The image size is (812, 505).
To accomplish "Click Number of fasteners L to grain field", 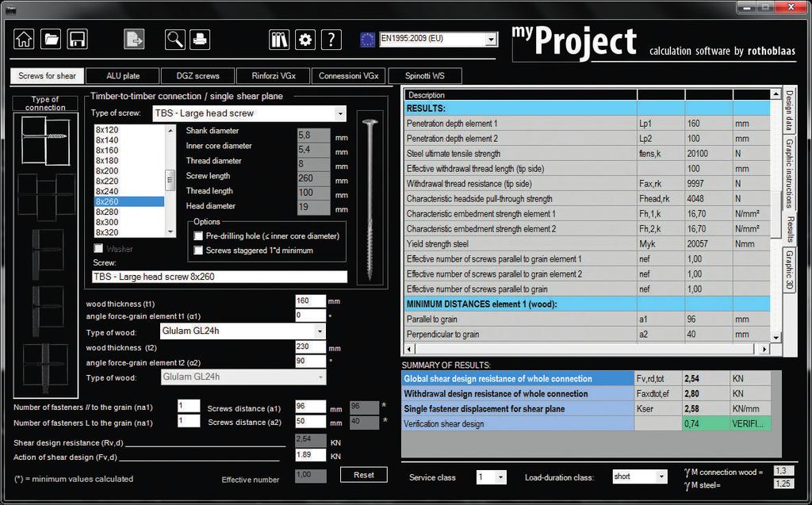I will (189, 421).
